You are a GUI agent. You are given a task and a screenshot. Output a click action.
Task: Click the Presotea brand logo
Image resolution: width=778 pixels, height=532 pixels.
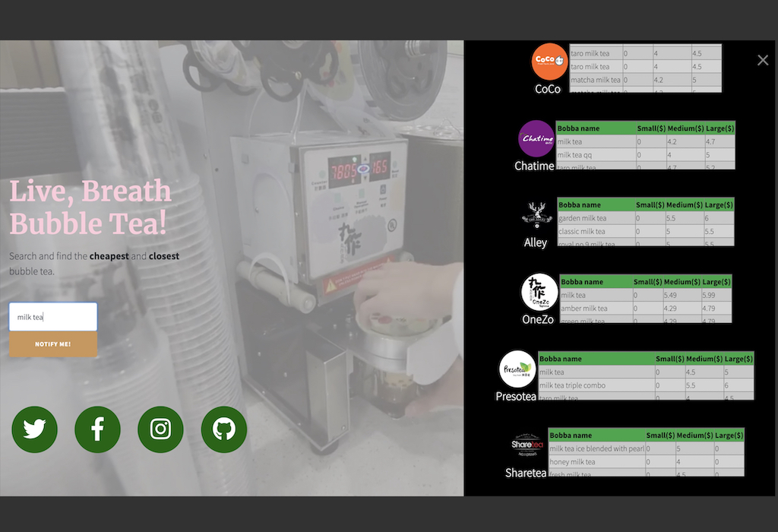tap(517, 369)
